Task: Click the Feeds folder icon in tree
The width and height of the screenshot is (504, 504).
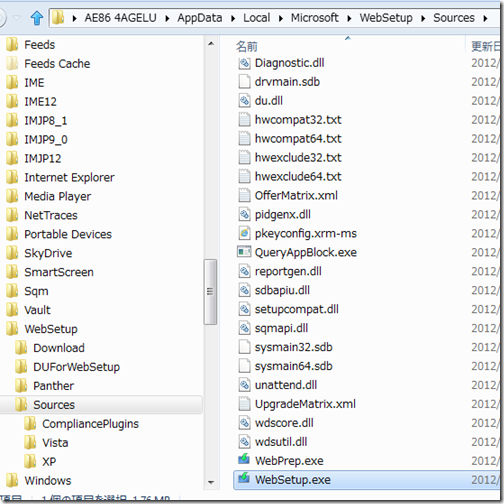Action: pos(12,44)
